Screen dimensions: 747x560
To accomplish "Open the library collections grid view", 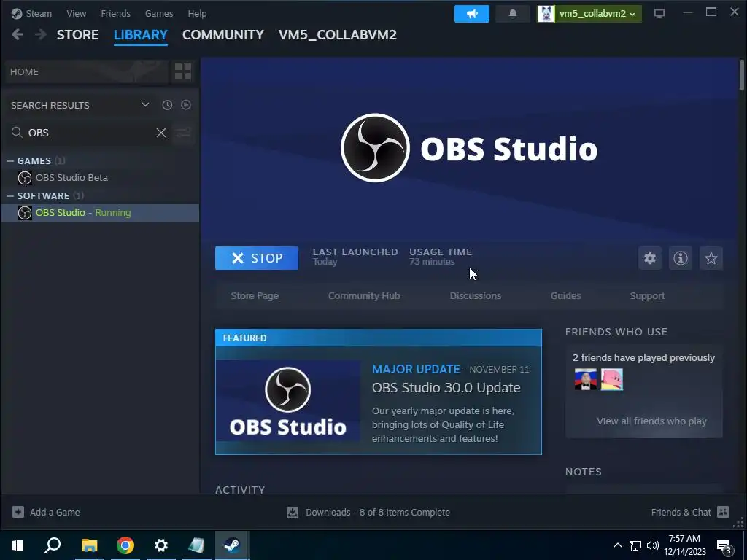I will click(183, 71).
